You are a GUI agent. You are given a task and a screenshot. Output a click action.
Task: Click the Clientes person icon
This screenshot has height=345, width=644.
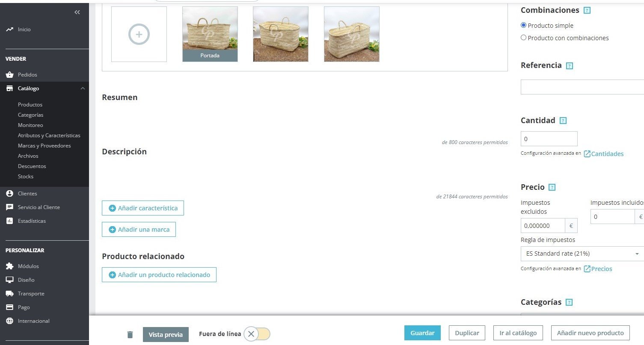tap(9, 194)
